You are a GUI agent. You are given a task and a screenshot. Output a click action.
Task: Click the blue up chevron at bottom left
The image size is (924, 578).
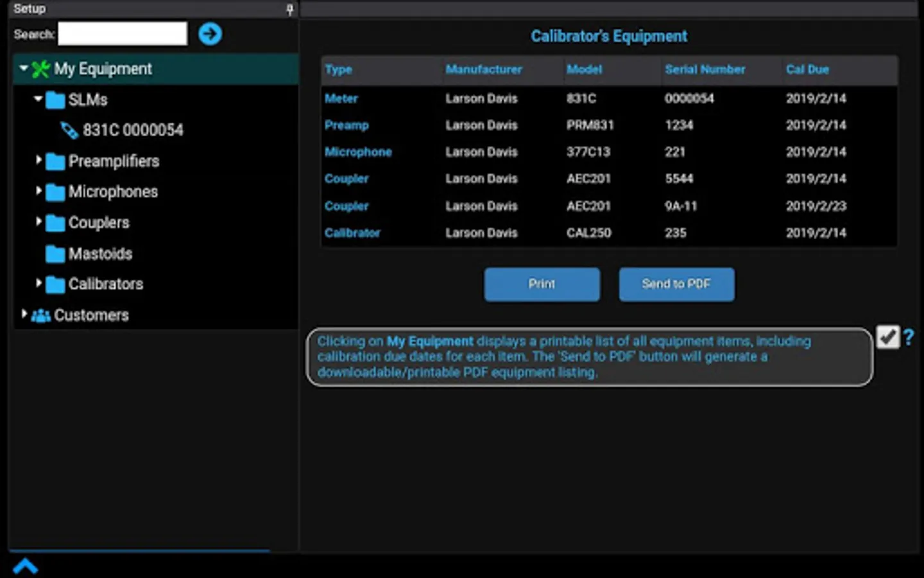pyautogui.click(x=26, y=566)
